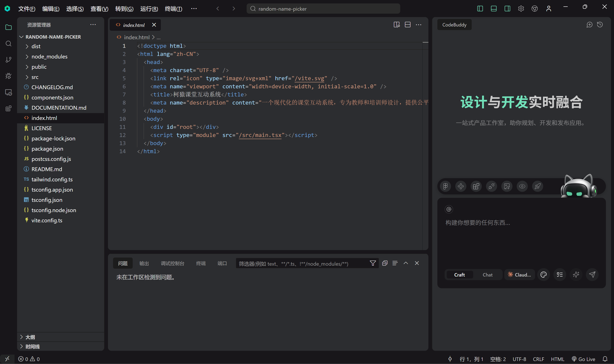Image resolution: width=614 pixels, height=364 pixels.
Task: Open the Run and Debug view
Action: [8, 76]
